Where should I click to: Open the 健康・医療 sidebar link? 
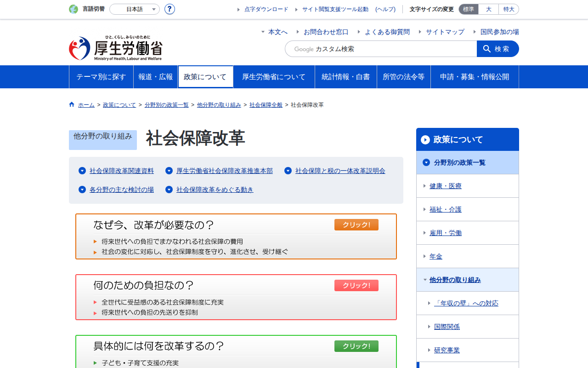445,186
